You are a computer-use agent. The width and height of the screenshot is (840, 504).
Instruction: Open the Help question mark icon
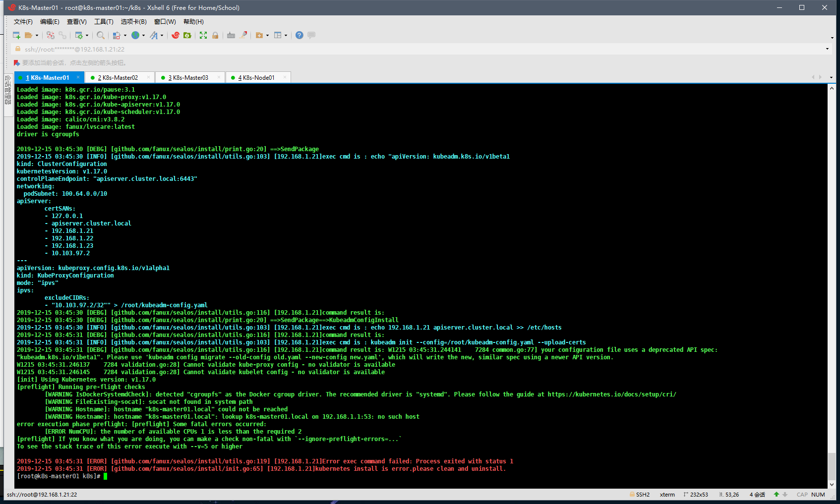click(299, 35)
